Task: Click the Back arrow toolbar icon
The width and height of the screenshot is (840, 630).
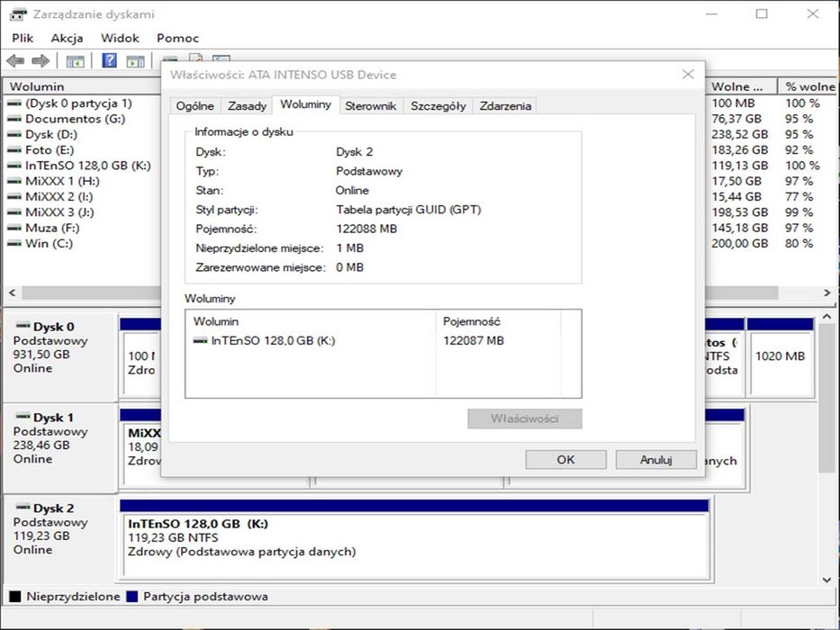Action: (15, 61)
